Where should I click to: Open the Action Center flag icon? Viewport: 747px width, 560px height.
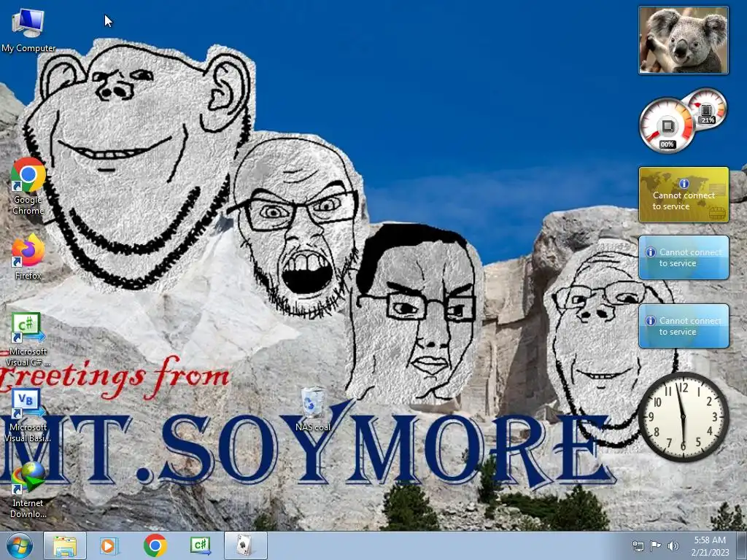pyautogui.click(x=656, y=546)
